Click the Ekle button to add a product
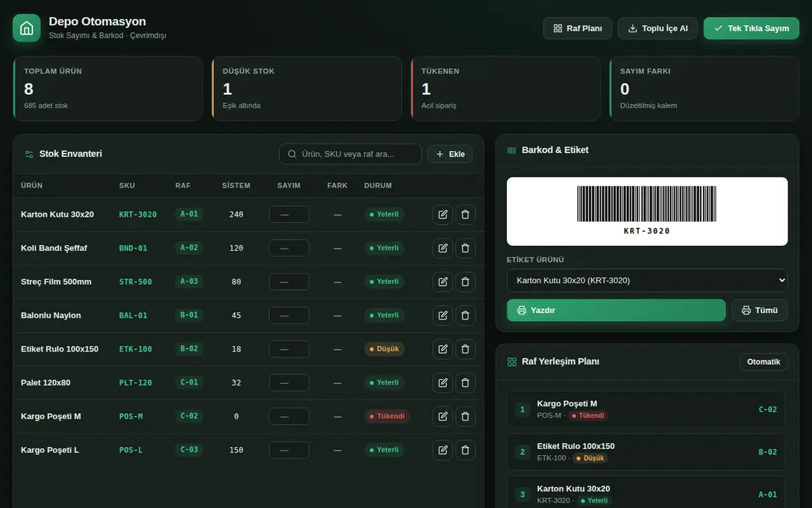 coord(450,154)
